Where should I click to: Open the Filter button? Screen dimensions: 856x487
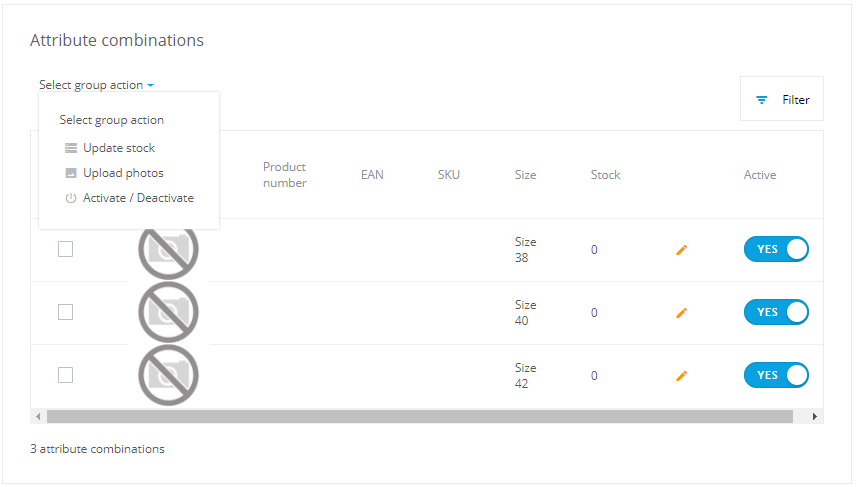[782, 99]
